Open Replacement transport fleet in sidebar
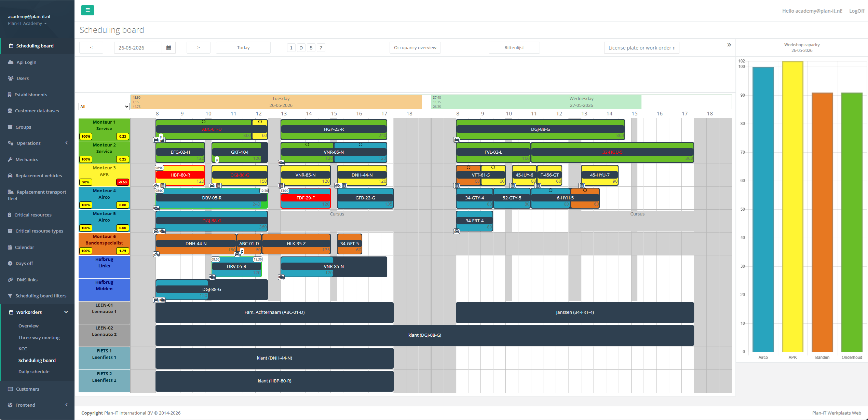 point(37,195)
